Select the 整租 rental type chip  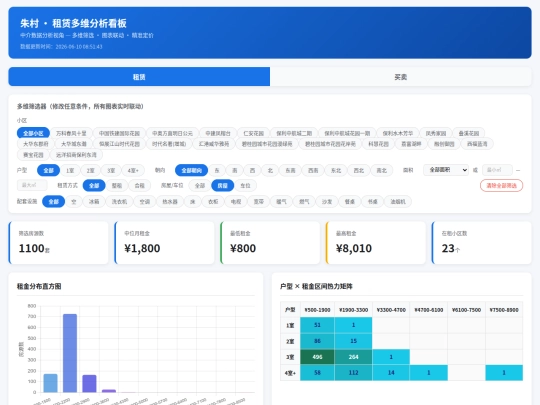pyautogui.click(x=117, y=185)
